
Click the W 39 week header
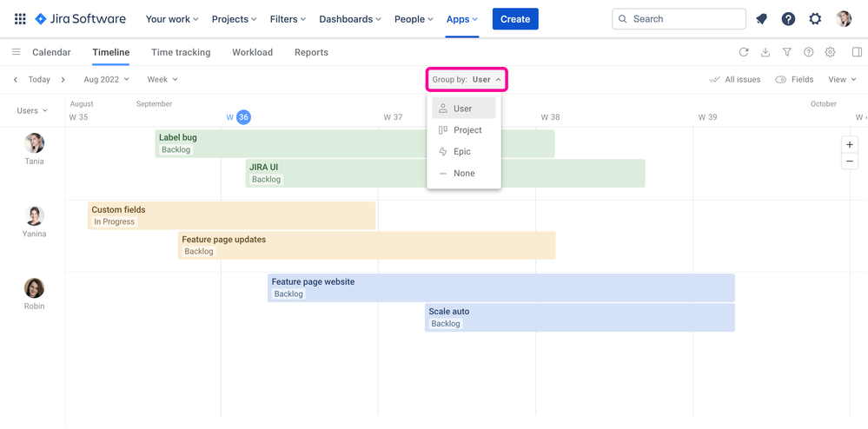(x=707, y=117)
